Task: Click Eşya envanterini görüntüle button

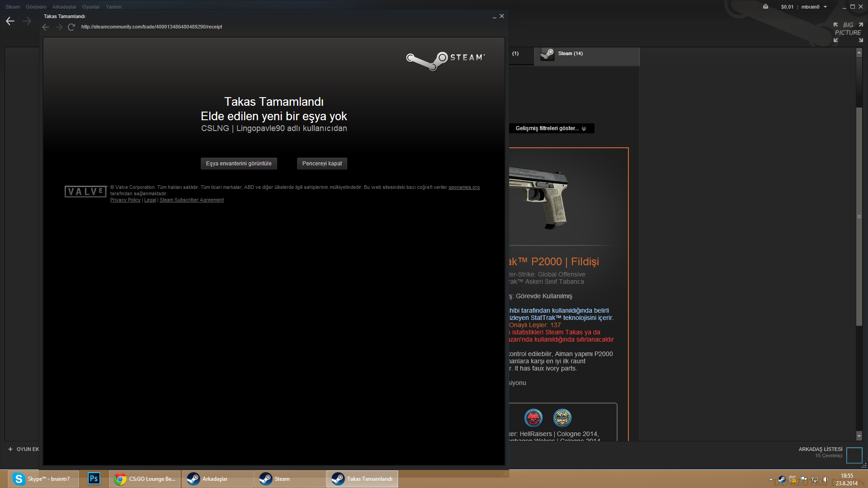Action: [x=239, y=164]
